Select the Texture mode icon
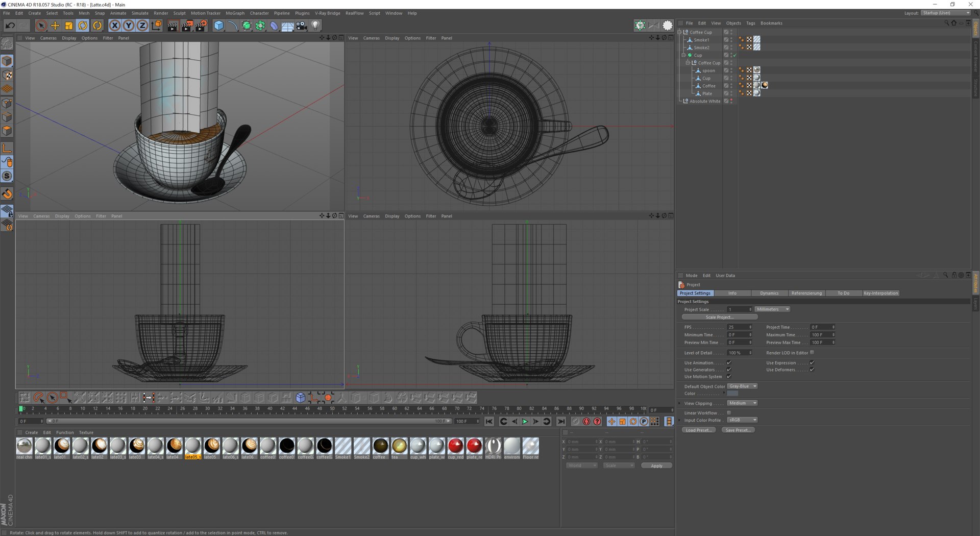This screenshot has height=536, width=980. [7, 75]
